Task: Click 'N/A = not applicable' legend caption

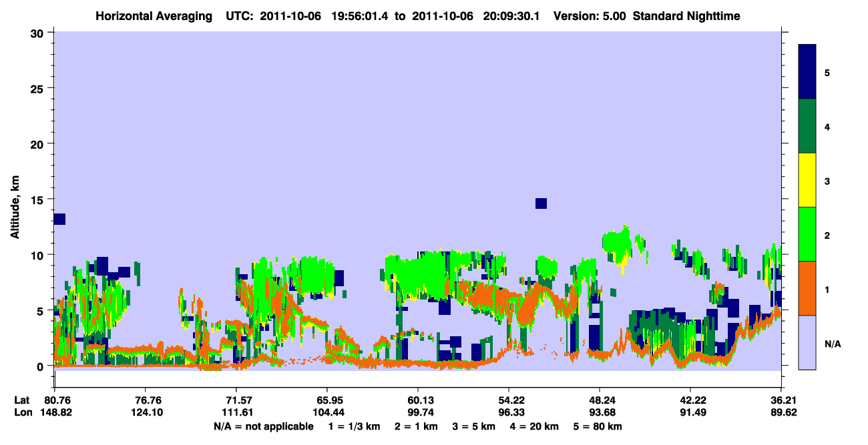Action: point(264,426)
